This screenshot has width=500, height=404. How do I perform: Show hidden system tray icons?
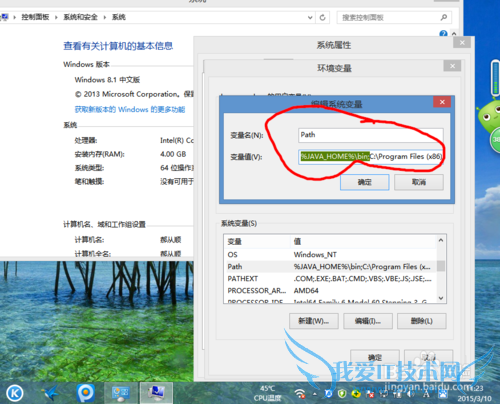pyautogui.click(x=315, y=394)
